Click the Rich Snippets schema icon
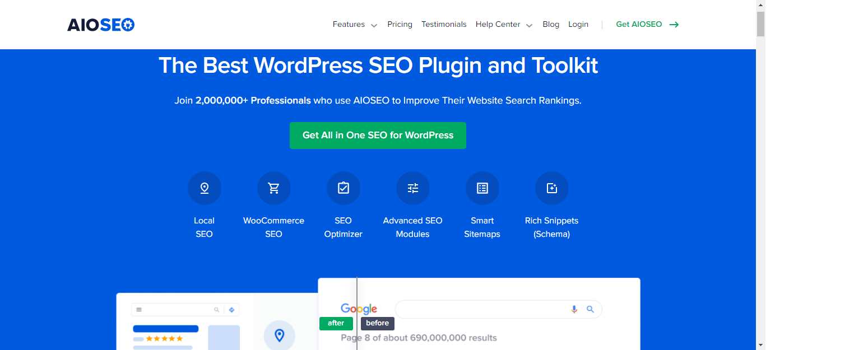This screenshot has height=350, width=868. (552, 188)
